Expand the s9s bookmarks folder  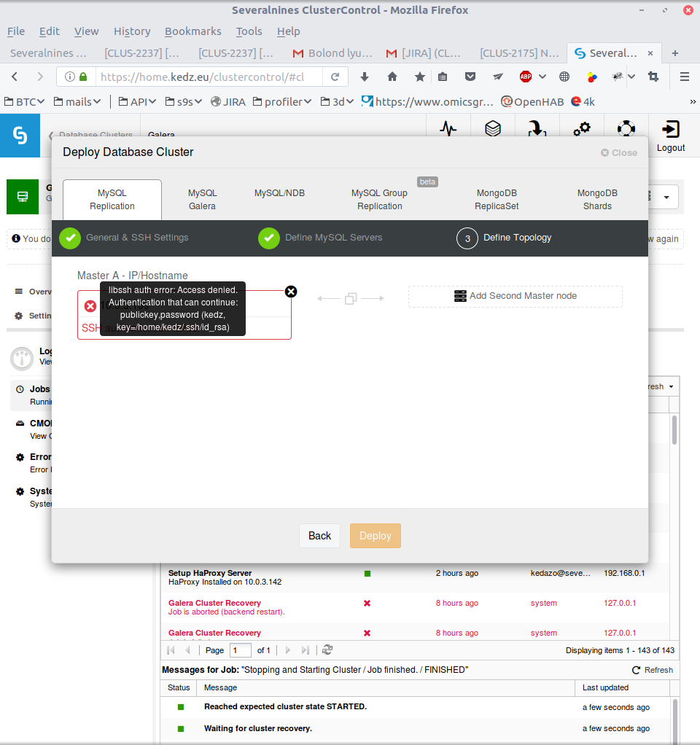coord(184,101)
